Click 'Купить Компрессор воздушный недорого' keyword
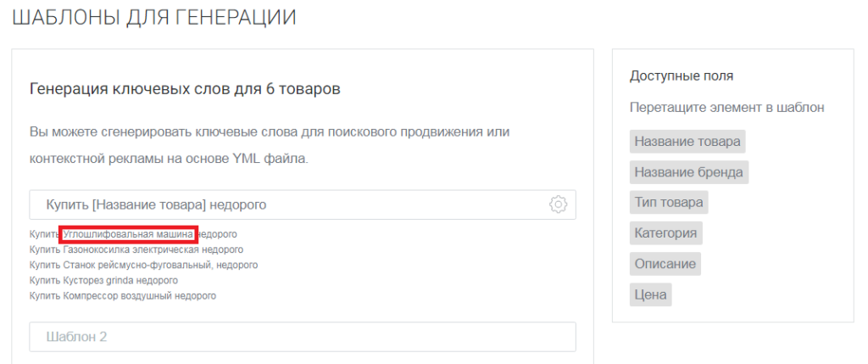Viewport: 868px width, 364px height. tap(122, 295)
